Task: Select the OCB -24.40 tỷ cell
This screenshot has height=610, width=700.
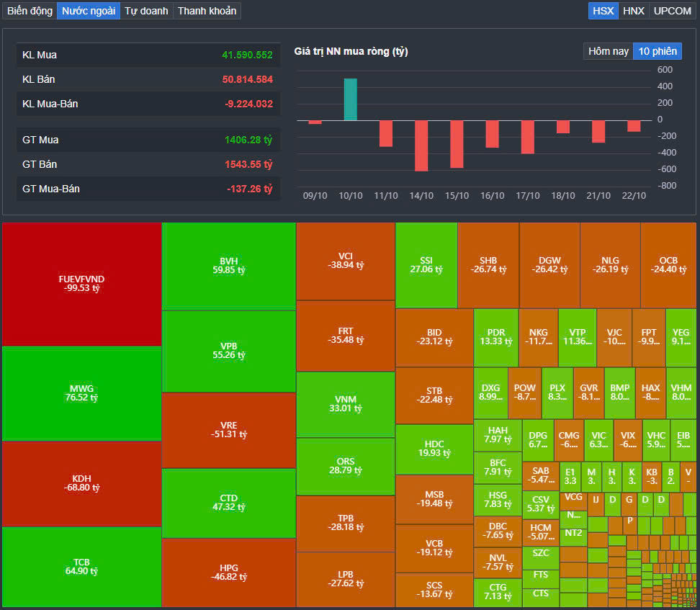Action: pyautogui.click(x=668, y=265)
